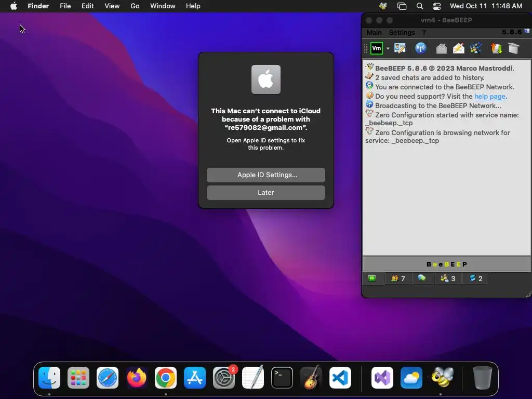Open purple Visual Studio from the Dock
This screenshot has width=532, height=399.
click(382, 377)
